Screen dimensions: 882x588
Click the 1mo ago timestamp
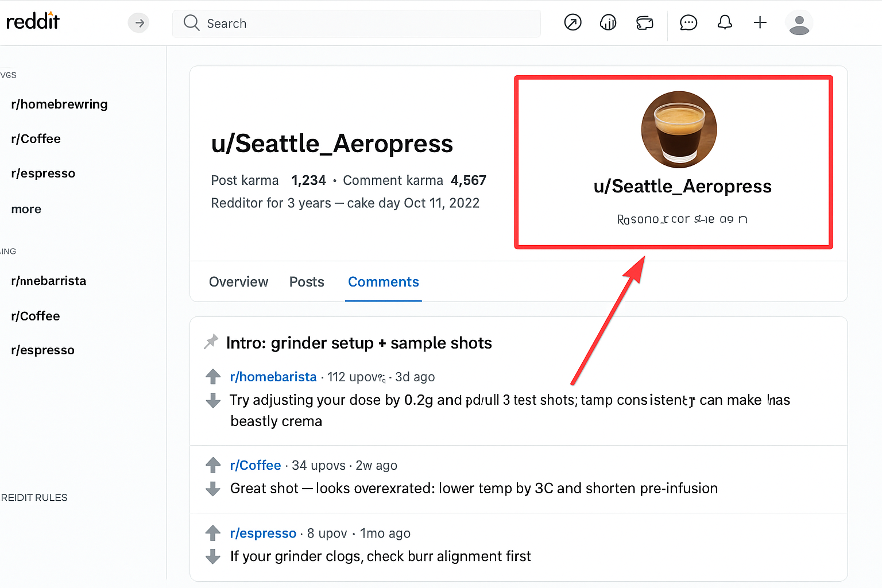(x=385, y=533)
